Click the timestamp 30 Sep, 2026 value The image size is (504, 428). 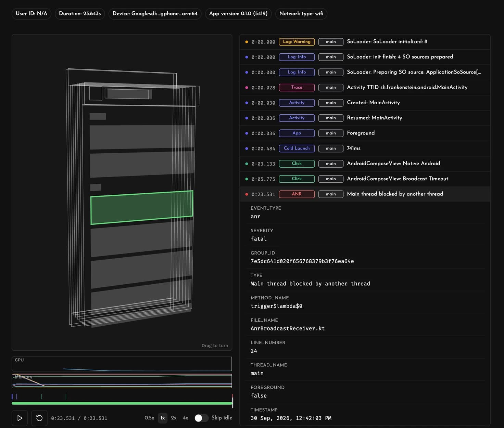(291, 418)
